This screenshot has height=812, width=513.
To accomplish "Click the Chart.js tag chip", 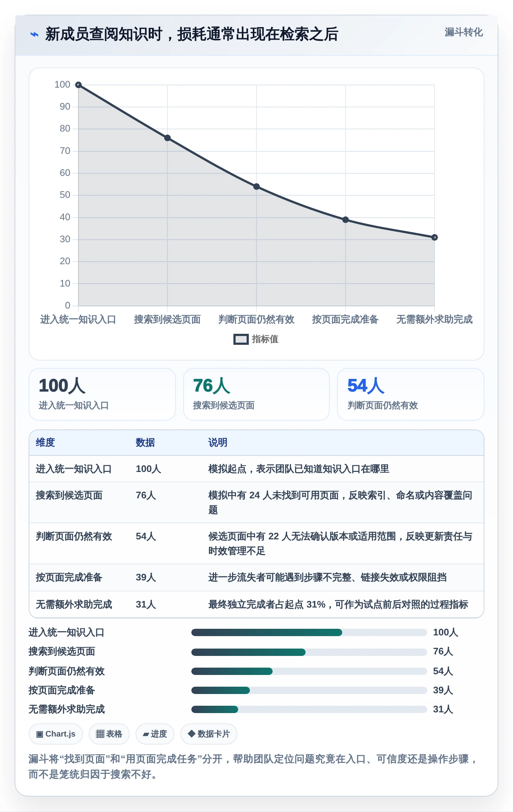I will click(x=56, y=734).
